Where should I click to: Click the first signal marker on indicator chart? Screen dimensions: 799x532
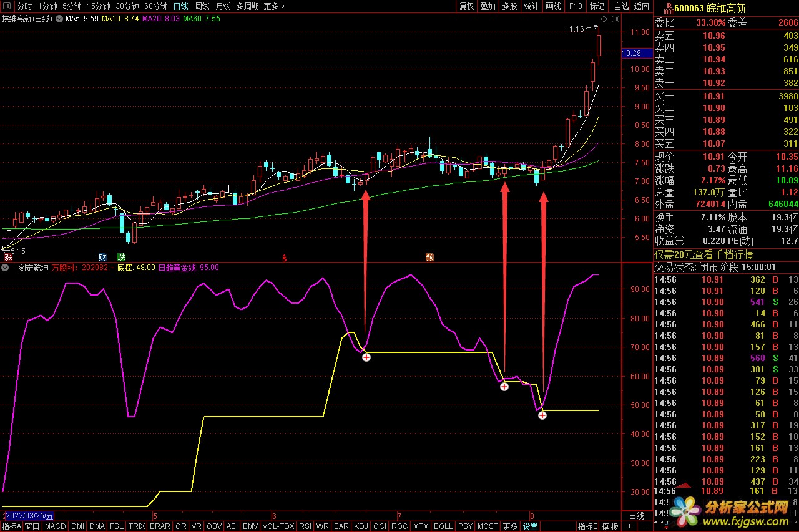366,357
